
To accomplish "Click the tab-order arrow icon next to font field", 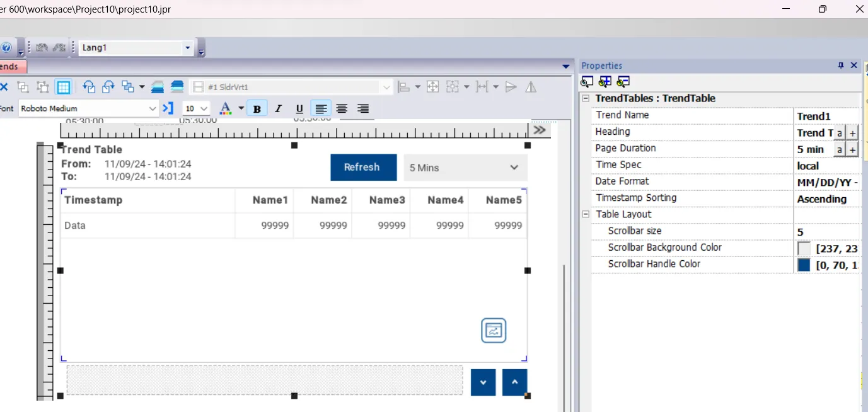I will [168, 108].
